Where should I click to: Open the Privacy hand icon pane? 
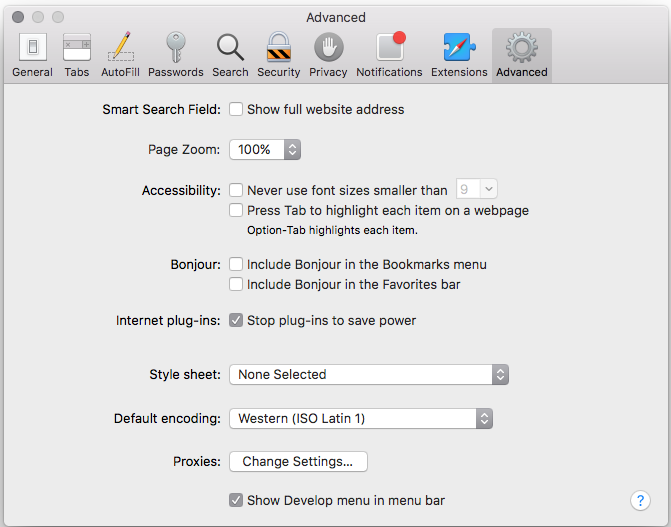point(328,55)
